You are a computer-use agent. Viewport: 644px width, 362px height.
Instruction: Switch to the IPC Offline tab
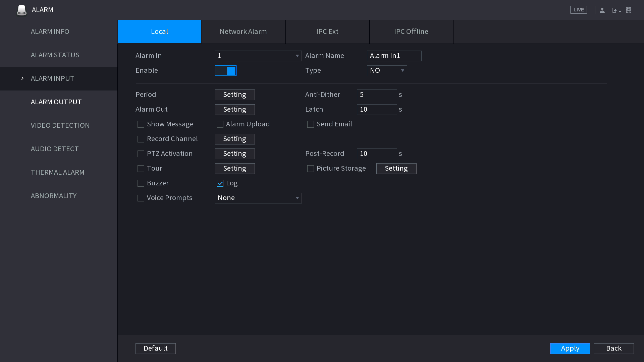[x=411, y=32]
